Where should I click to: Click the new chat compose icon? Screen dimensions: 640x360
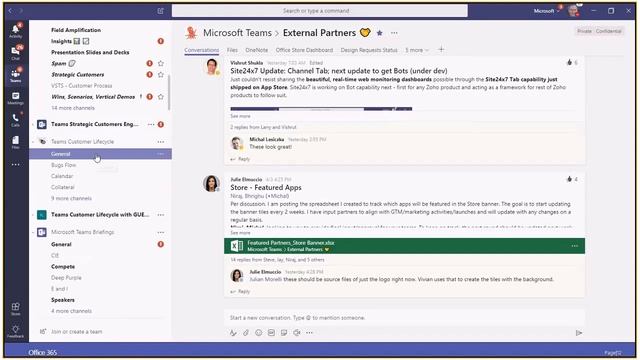(160, 11)
